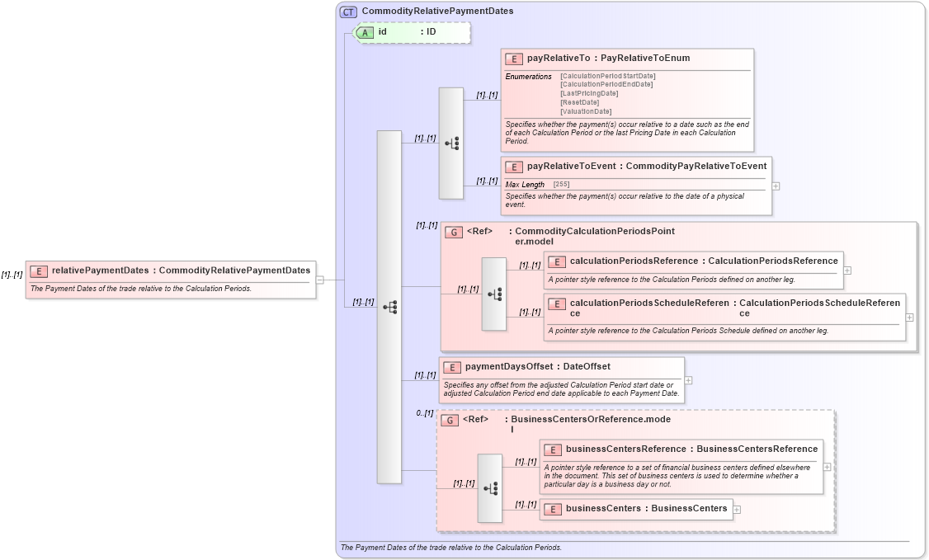Click the E icon of payRelativeToEvent element
The height and width of the screenshot is (560, 929).
point(514,167)
